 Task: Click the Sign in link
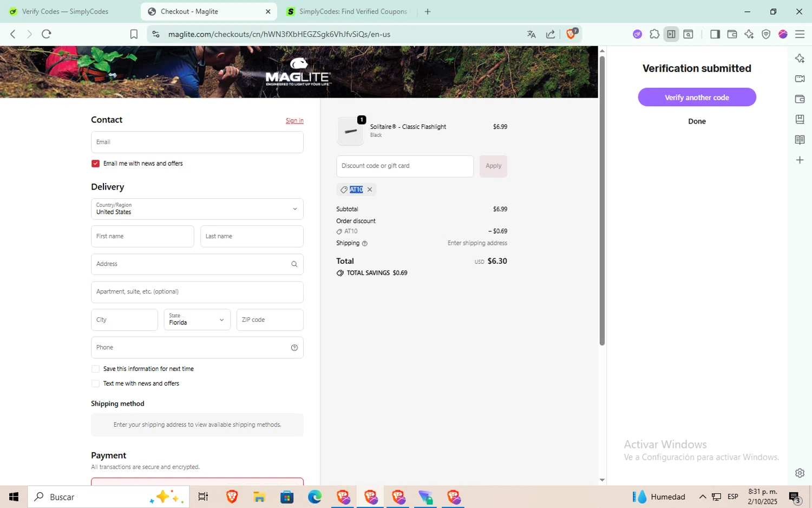click(x=294, y=121)
